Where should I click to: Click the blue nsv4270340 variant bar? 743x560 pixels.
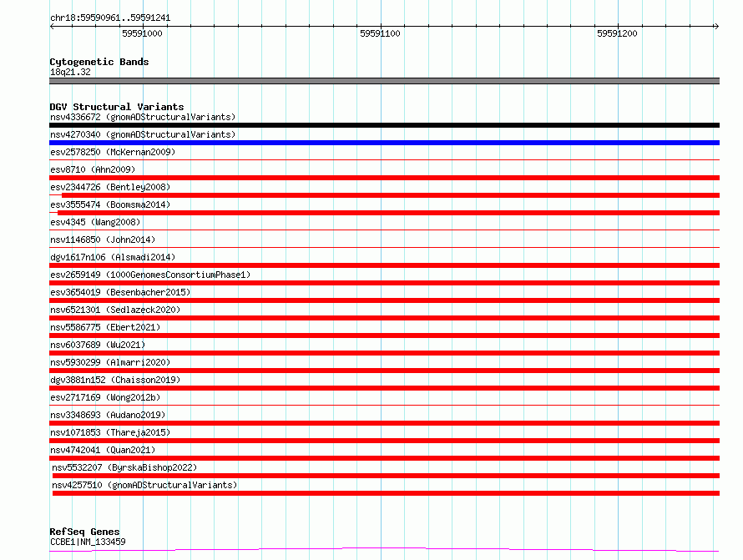pos(384,143)
